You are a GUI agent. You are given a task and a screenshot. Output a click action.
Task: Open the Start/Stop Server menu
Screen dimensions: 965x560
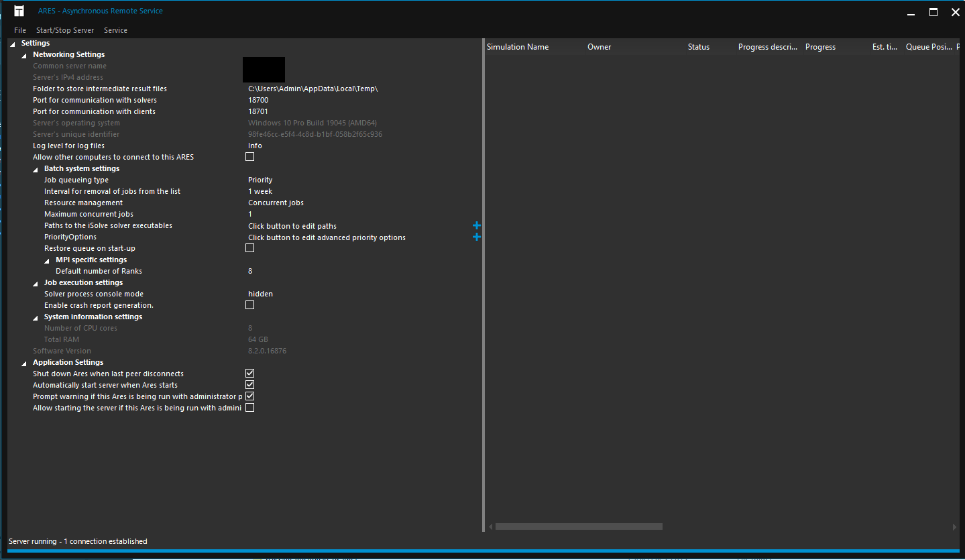(x=65, y=30)
